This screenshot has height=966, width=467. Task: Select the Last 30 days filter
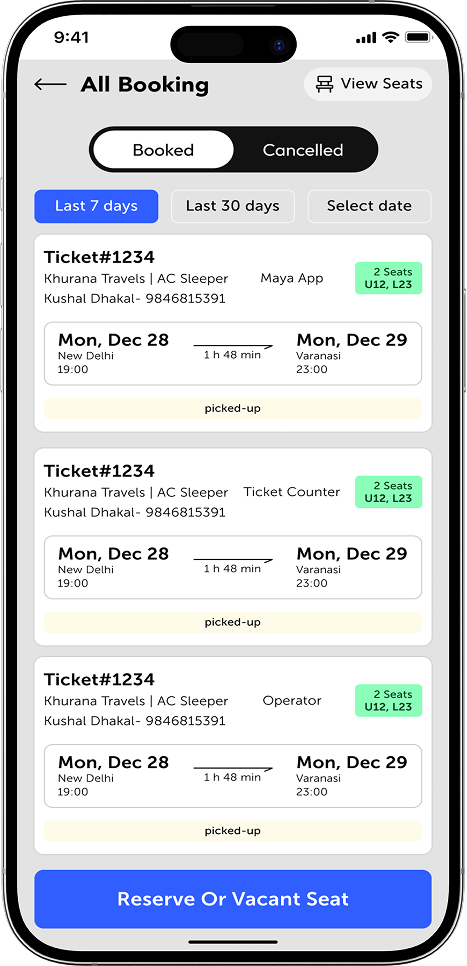(x=233, y=206)
